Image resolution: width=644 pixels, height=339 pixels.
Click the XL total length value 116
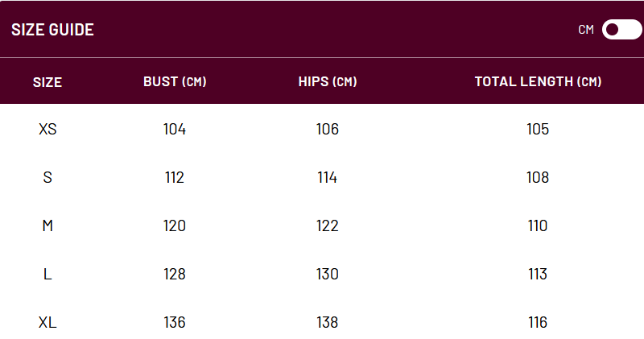click(x=538, y=322)
